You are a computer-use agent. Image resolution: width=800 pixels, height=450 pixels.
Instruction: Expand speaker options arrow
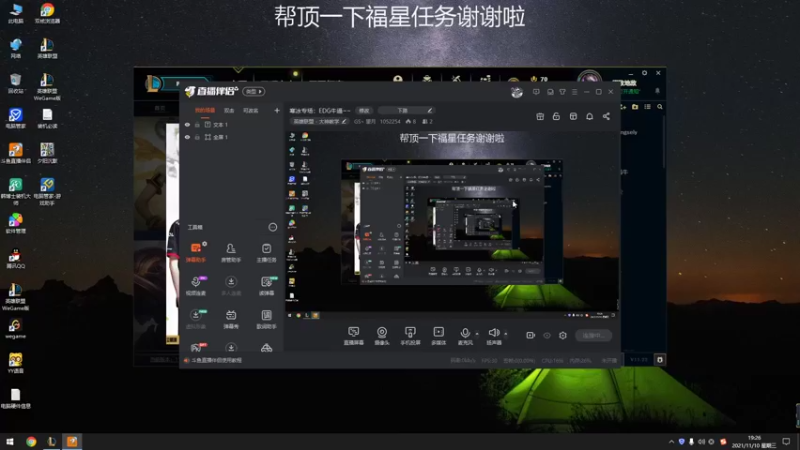pyautogui.click(x=506, y=334)
